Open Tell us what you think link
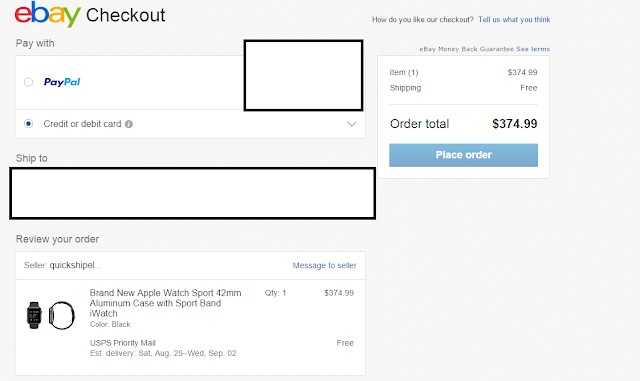The width and height of the screenshot is (640, 381). point(514,20)
